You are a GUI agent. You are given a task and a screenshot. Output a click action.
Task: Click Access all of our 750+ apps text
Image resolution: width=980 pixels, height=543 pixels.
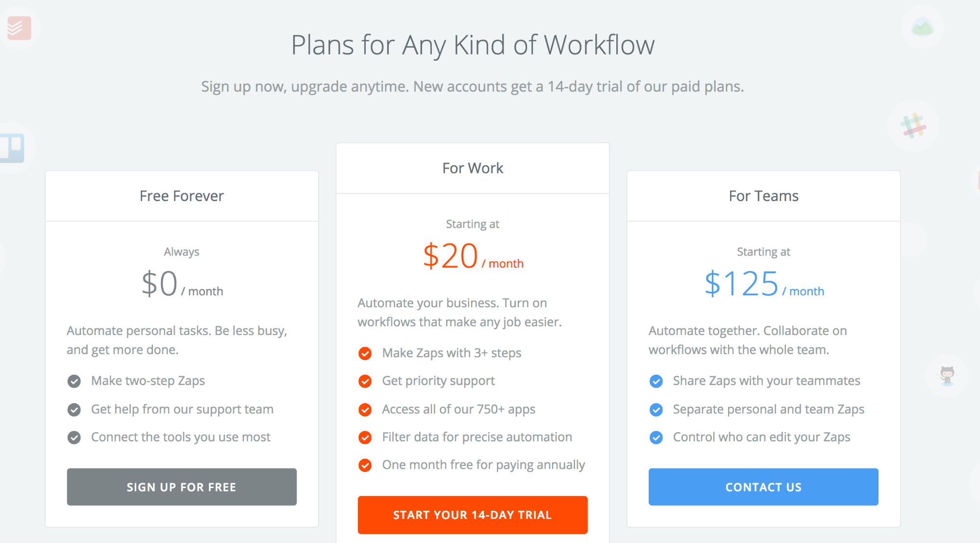pyautogui.click(x=459, y=410)
